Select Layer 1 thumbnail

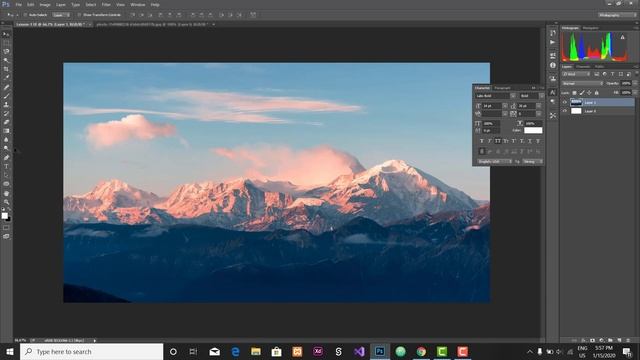[x=576, y=102]
